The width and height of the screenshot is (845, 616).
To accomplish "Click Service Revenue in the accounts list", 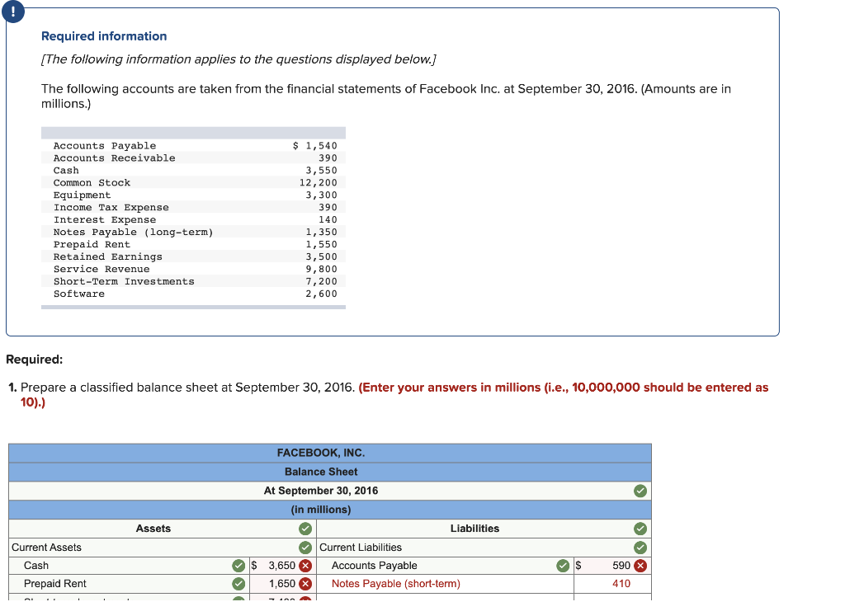I will click(x=101, y=269).
